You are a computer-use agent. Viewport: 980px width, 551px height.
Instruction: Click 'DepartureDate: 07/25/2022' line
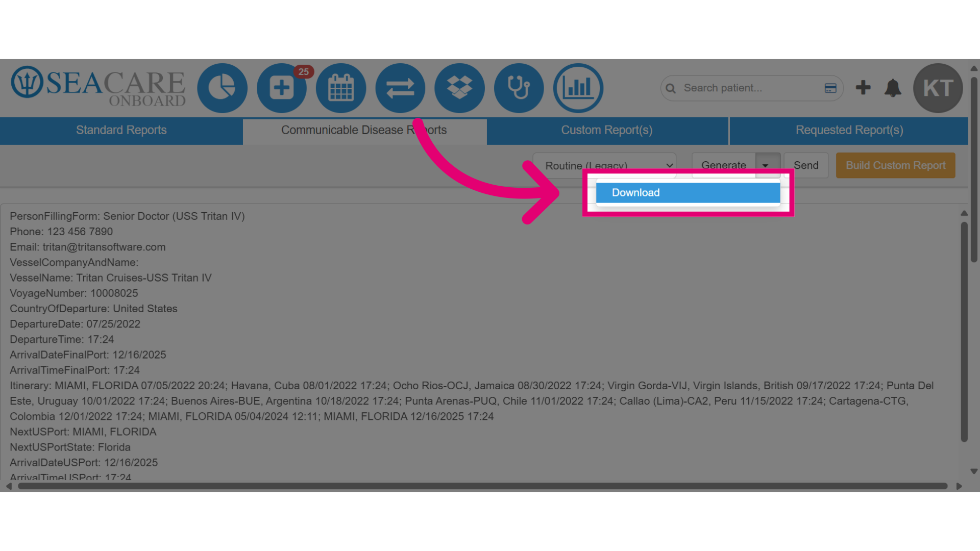[75, 324]
